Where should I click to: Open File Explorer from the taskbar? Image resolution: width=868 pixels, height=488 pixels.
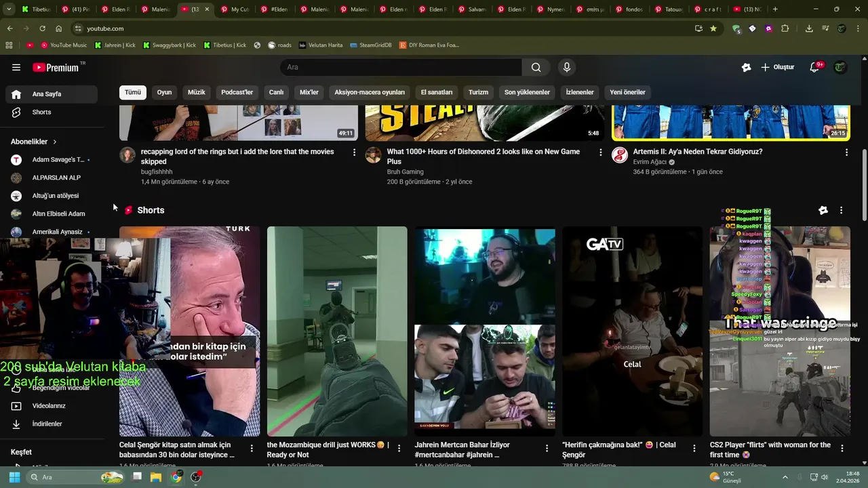156,477
